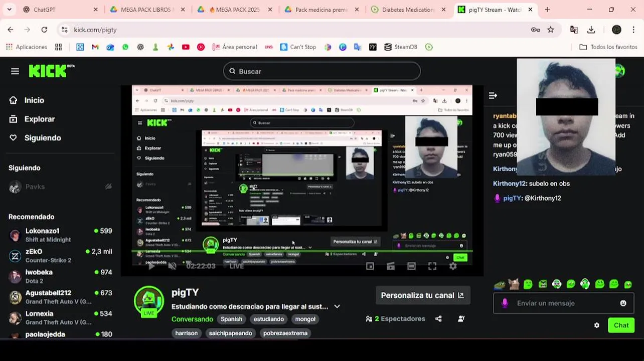This screenshot has height=361, width=644.
Task: Open Área personal bookmark
Action: pos(234,47)
